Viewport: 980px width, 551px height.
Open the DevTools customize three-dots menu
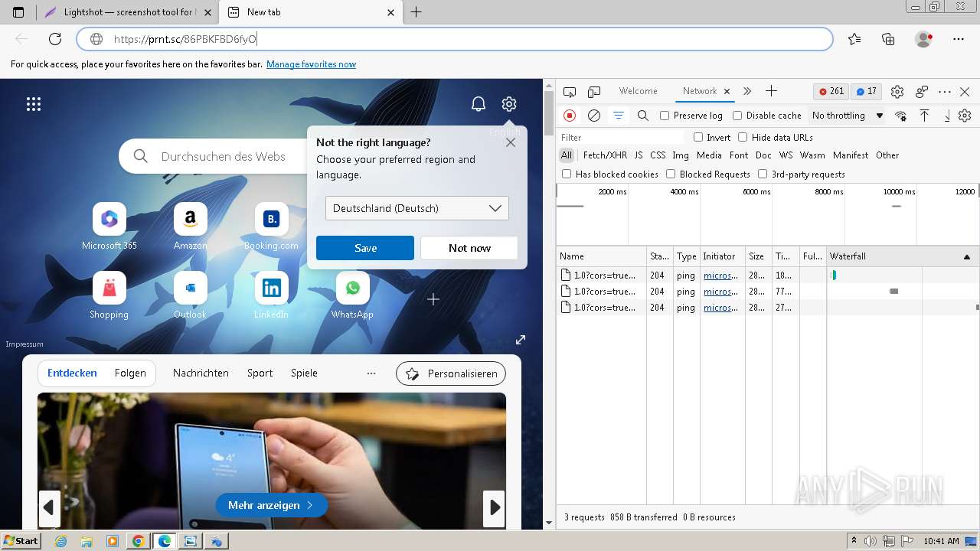tap(945, 92)
